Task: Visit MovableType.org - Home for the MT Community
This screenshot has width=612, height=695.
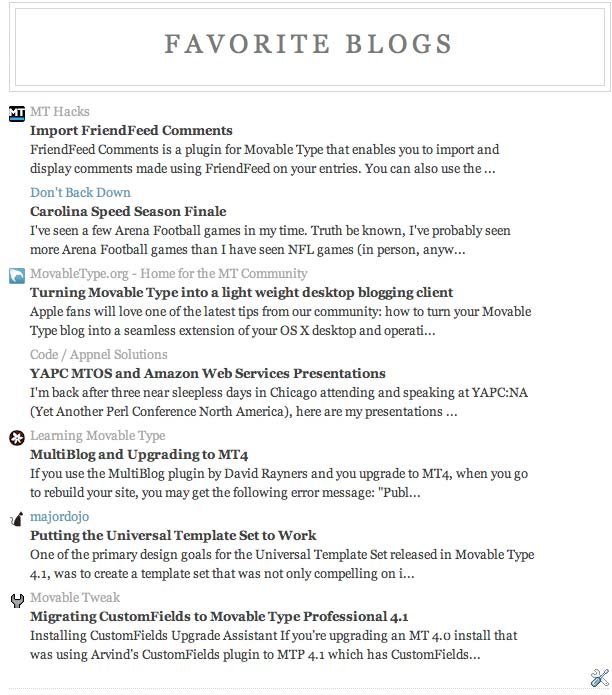Action: [x=168, y=273]
